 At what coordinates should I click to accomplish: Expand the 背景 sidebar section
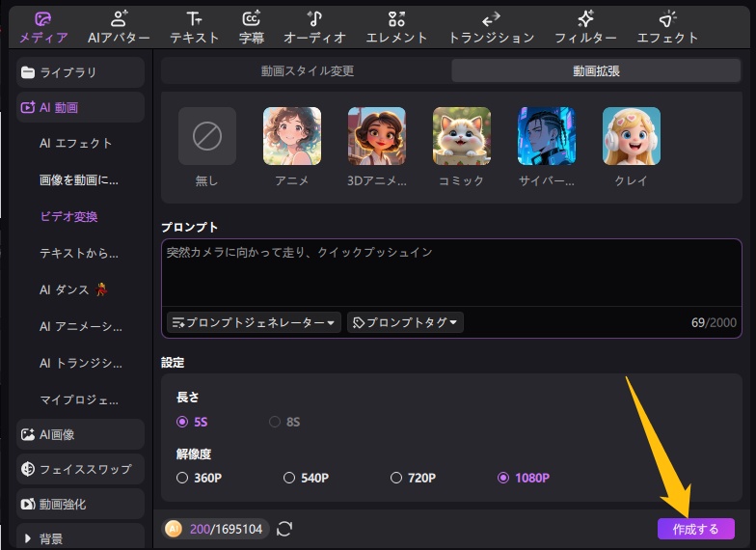point(81,537)
